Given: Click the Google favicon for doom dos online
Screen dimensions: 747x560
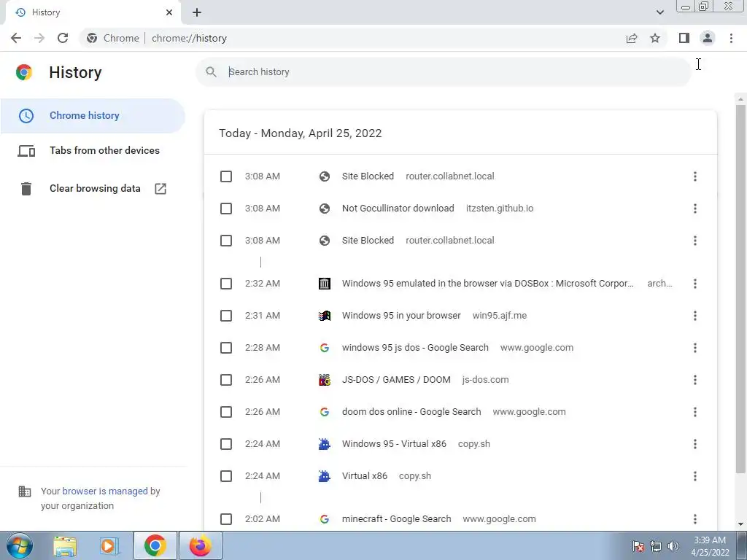Looking at the screenshot, I should coord(325,412).
